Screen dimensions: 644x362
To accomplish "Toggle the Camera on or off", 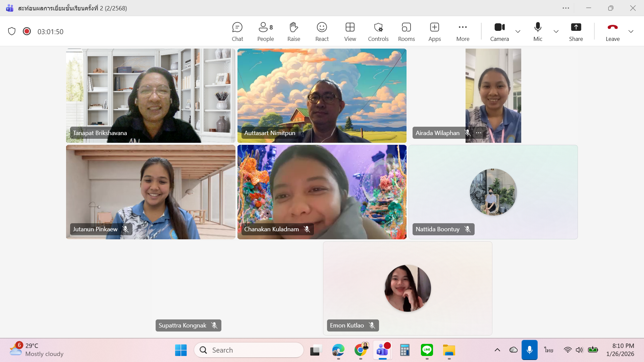I will click(x=499, y=32).
